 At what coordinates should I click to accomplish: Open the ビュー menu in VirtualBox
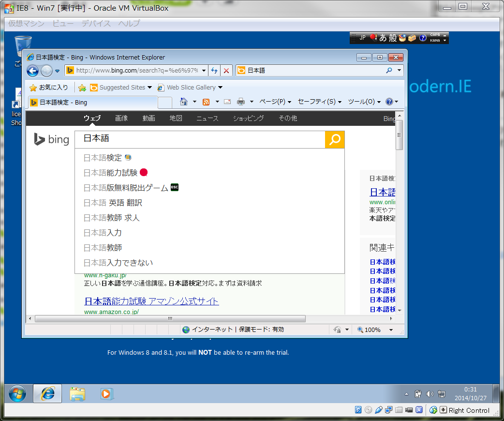pyautogui.click(x=63, y=24)
